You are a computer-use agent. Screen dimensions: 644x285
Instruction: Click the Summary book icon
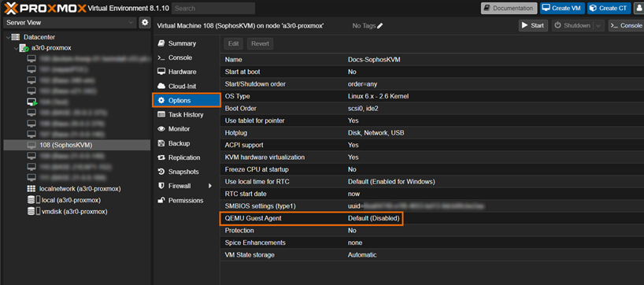[161, 43]
